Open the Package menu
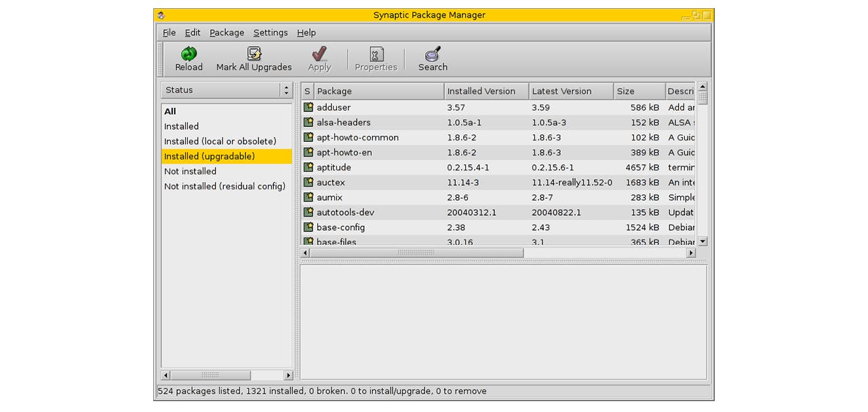 [226, 33]
